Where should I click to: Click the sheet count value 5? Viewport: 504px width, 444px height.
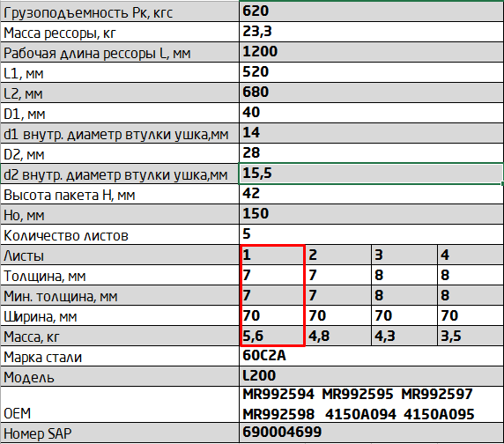(371, 234)
